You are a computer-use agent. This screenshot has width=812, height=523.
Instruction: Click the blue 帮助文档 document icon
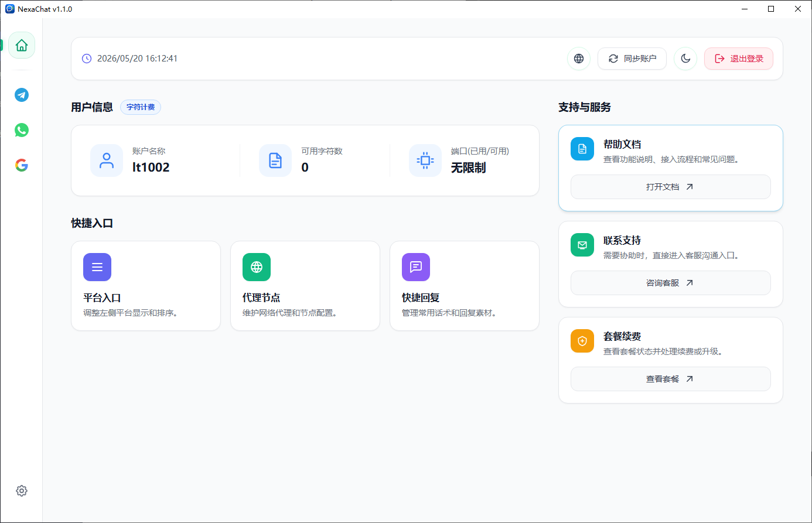pyautogui.click(x=582, y=149)
